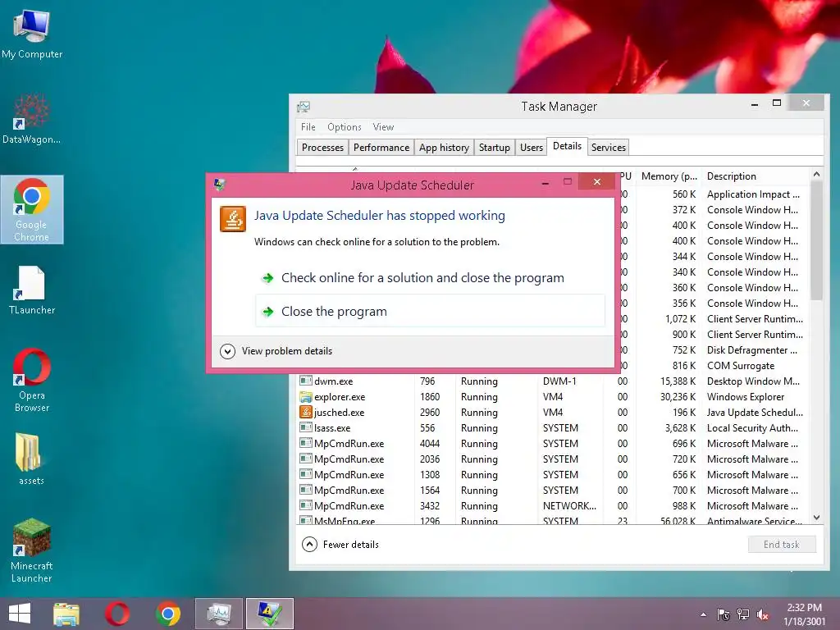Switch to the Performance tab
The width and height of the screenshot is (840, 630).
click(381, 148)
